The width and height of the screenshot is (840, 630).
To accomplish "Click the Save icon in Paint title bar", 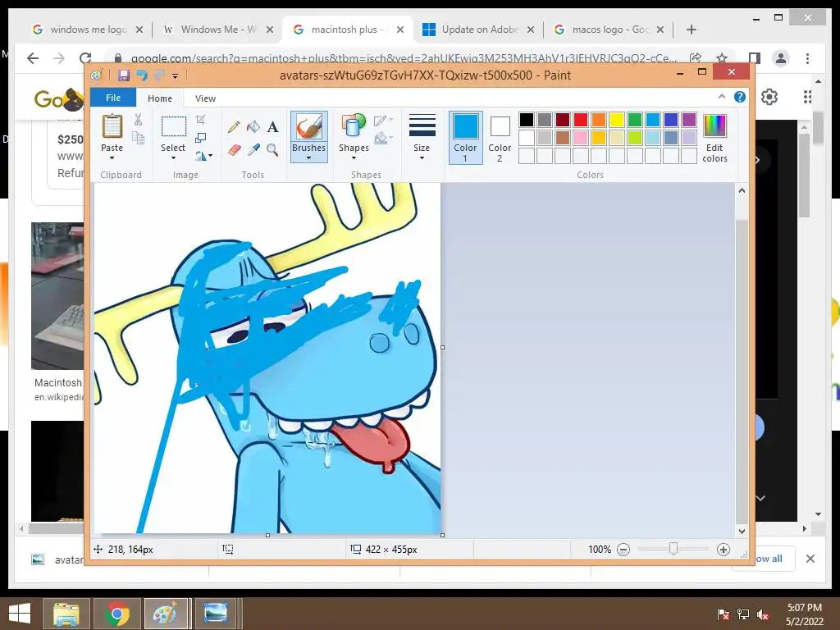I will point(124,75).
